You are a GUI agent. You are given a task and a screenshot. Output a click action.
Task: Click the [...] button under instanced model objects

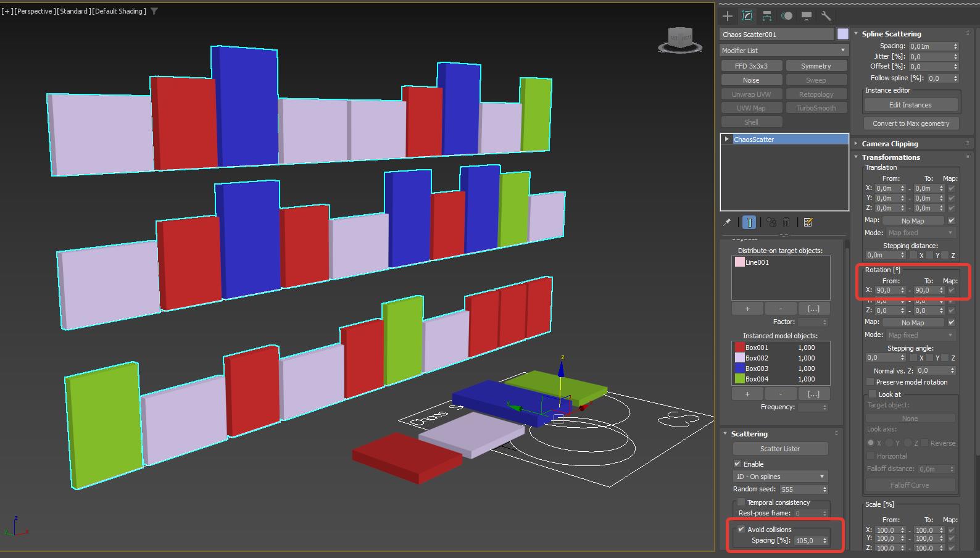[813, 394]
